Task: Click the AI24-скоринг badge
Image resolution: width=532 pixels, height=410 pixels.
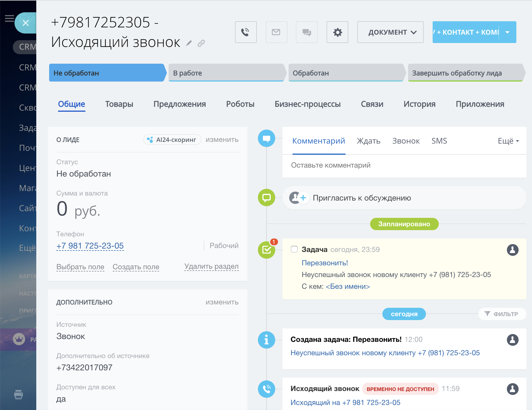Action: (x=172, y=140)
